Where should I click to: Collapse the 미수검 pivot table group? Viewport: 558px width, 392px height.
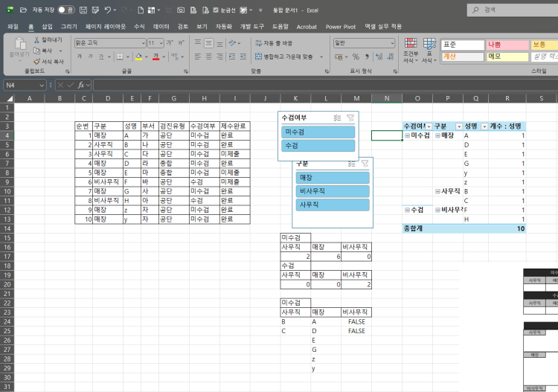(407, 135)
